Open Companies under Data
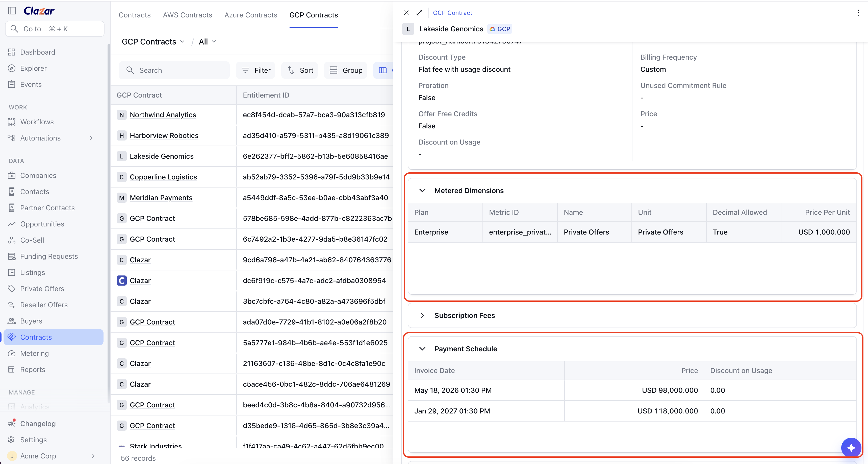This screenshot has height=464, width=868. [38, 175]
